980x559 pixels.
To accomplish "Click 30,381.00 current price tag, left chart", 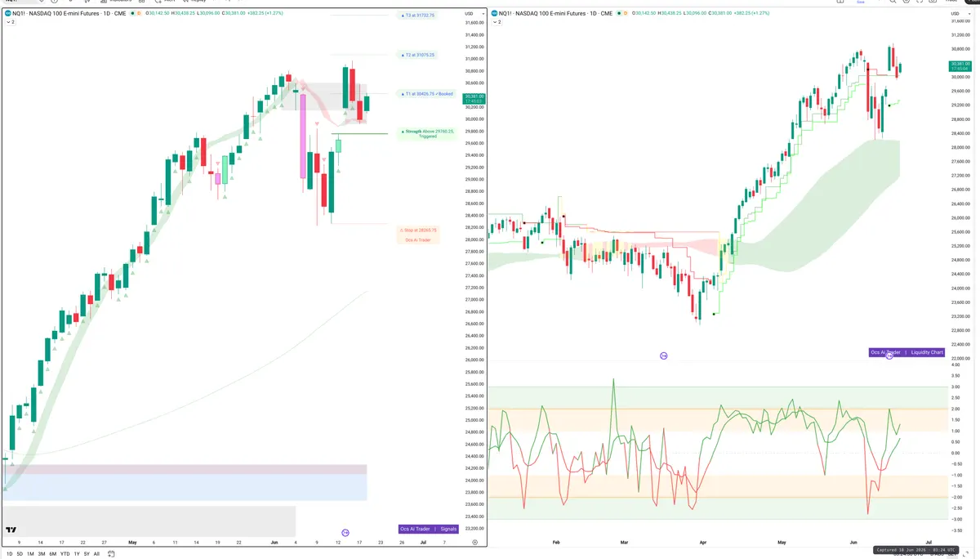I will pos(474,99).
